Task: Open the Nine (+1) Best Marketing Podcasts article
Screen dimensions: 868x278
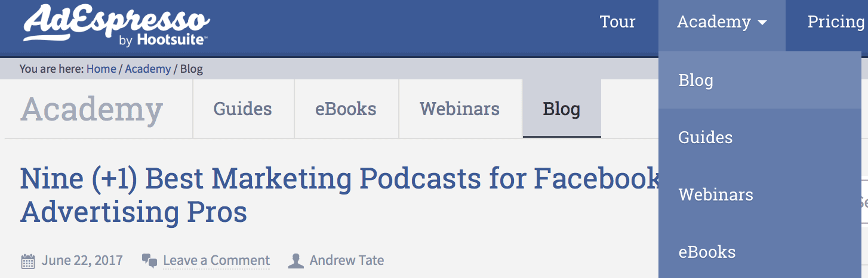Action: (x=340, y=195)
